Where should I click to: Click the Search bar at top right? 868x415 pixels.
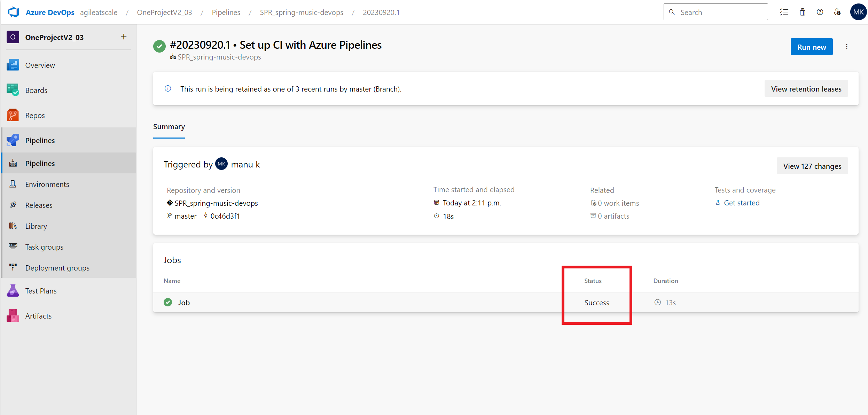point(716,11)
